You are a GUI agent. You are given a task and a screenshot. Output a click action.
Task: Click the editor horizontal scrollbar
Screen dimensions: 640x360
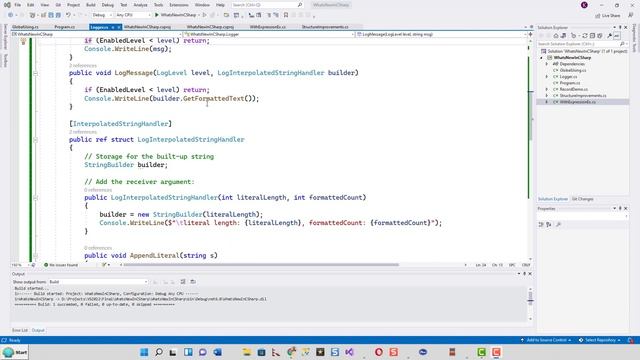261,265
